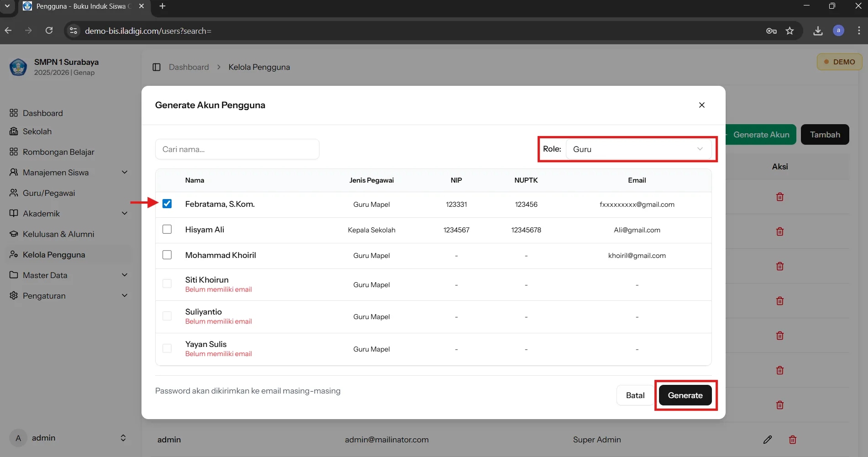This screenshot has height=457, width=868.
Task: Click the admin avatar circle
Action: pyautogui.click(x=18, y=438)
